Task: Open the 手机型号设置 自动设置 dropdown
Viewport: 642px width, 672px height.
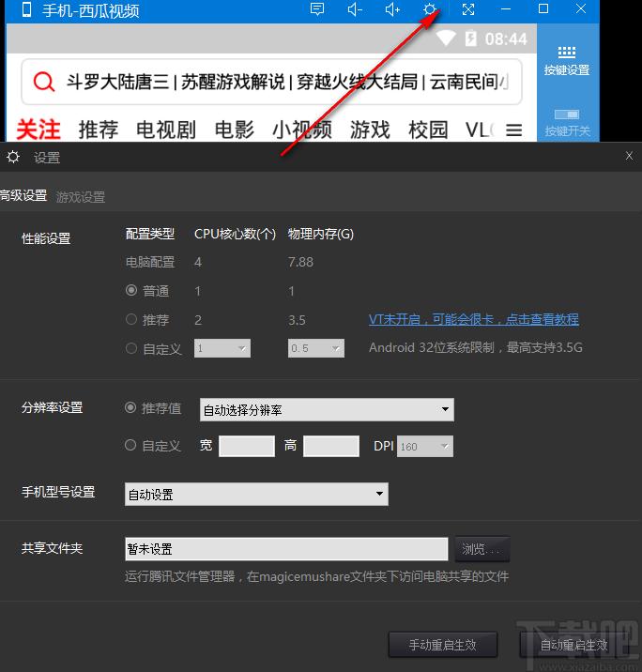Action: tap(256, 494)
